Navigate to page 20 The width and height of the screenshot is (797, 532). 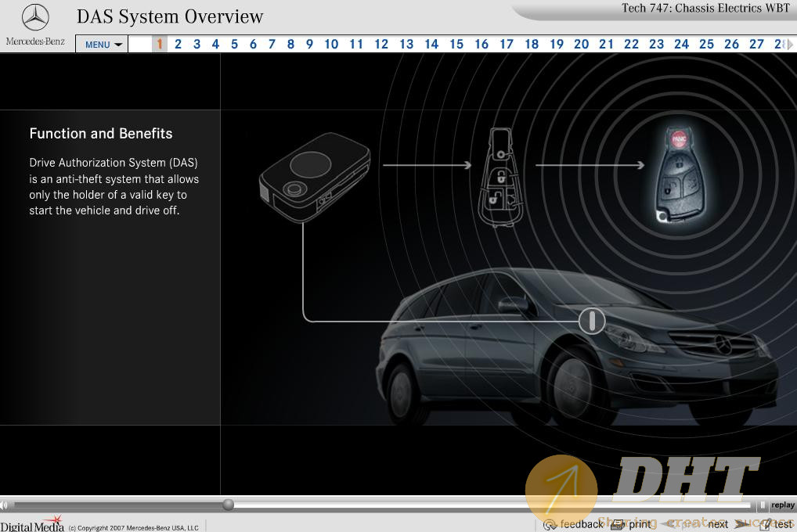click(582, 45)
